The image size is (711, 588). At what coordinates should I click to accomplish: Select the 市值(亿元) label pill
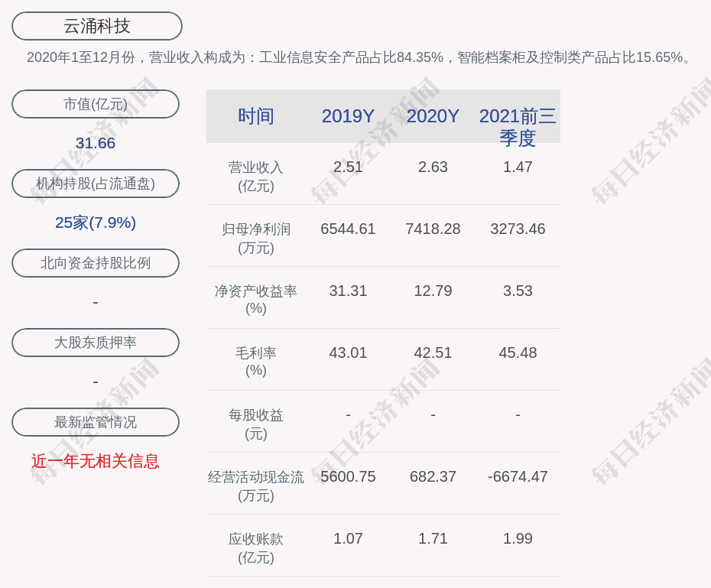(x=96, y=104)
